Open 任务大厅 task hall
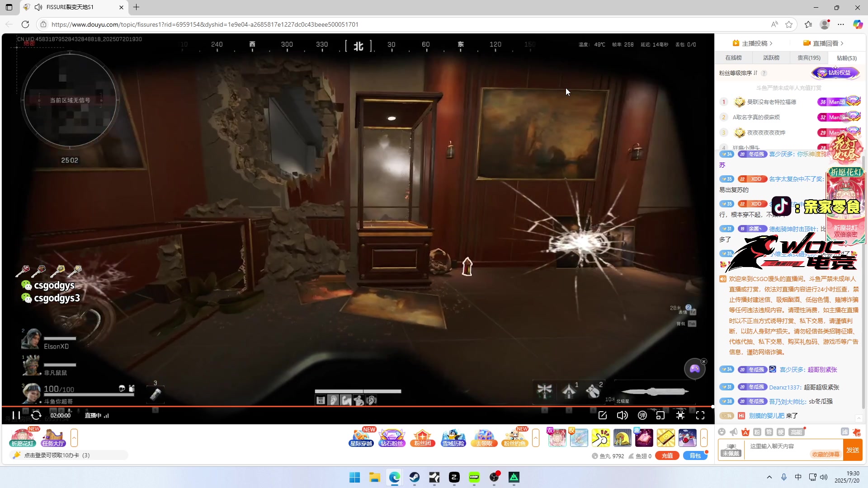Viewport: 868px width, 488px height. [53, 437]
